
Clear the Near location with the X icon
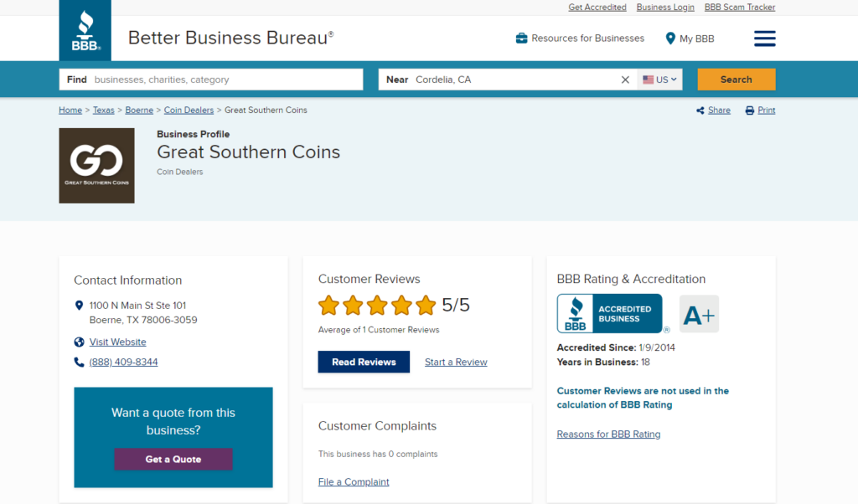[x=625, y=80]
